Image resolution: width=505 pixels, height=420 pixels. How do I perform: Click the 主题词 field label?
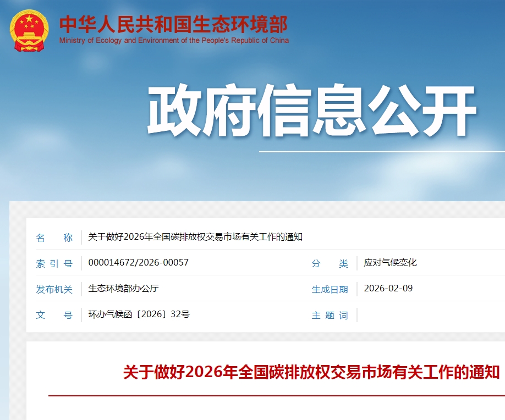[330, 315]
